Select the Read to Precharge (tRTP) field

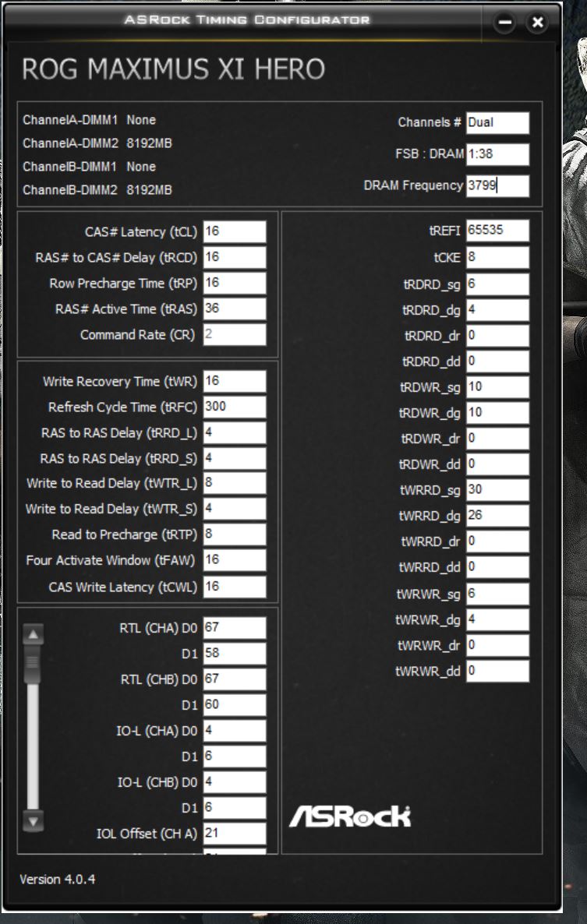[235, 534]
